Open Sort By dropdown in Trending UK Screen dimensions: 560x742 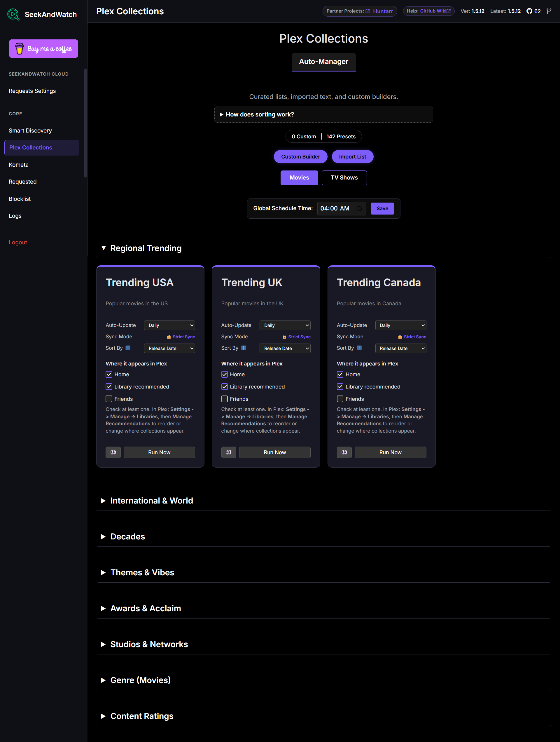(285, 349)
